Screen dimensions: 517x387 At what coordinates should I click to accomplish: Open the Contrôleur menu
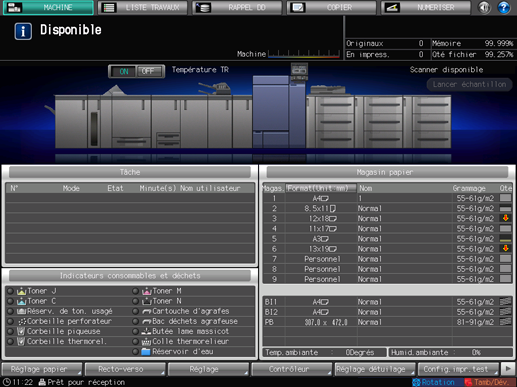pos(291,369)
